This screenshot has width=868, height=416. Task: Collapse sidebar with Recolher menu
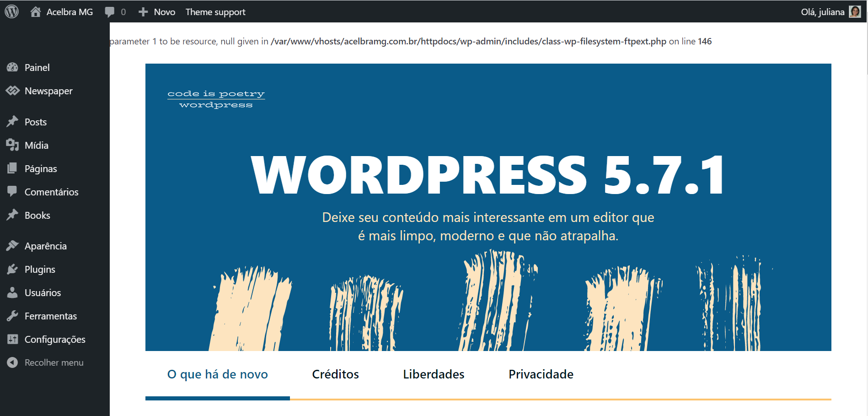click(x=55, y=362)
